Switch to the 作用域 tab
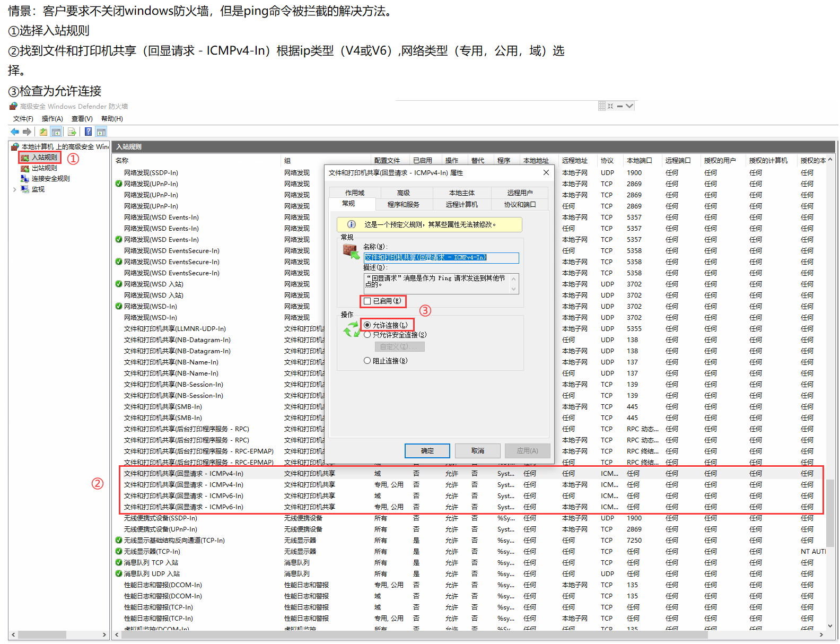The image size is (840, 644). tap(355, 193)
